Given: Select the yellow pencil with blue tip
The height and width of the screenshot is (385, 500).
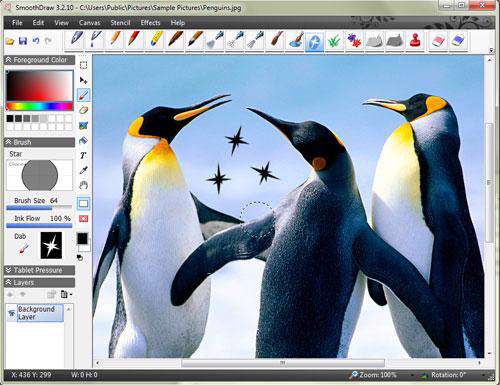Looking at the screenshot, I should (x=155, y=41).
